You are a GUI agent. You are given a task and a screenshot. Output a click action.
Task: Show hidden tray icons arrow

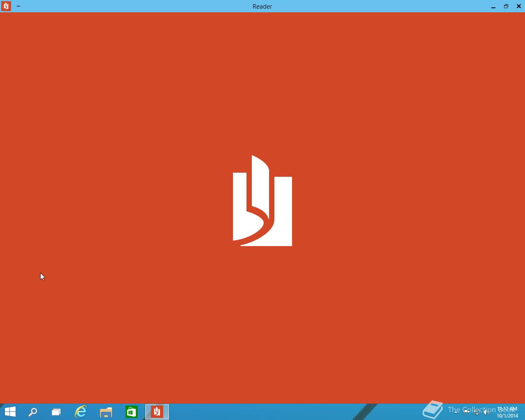pos(456,412)
